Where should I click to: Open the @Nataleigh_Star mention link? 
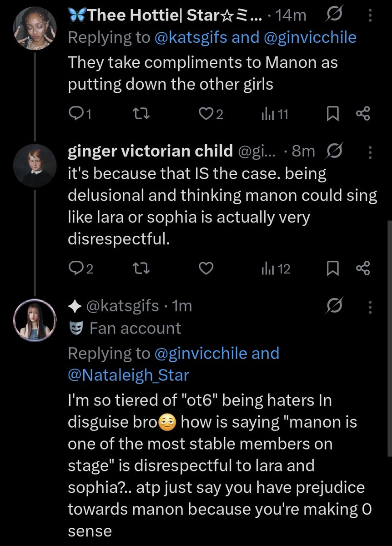[128, 375]
